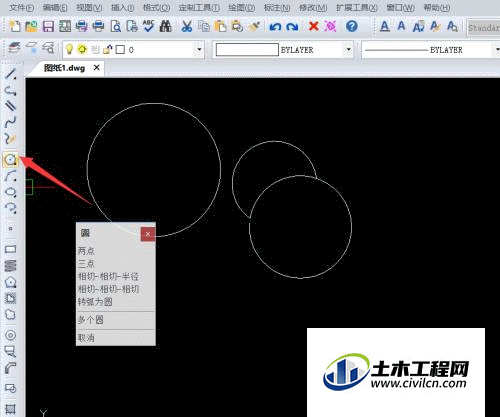The height and width of the screenshot is (417, 500).
Task: Open the Layer Manager stack icon
Action: click(14, 49)
